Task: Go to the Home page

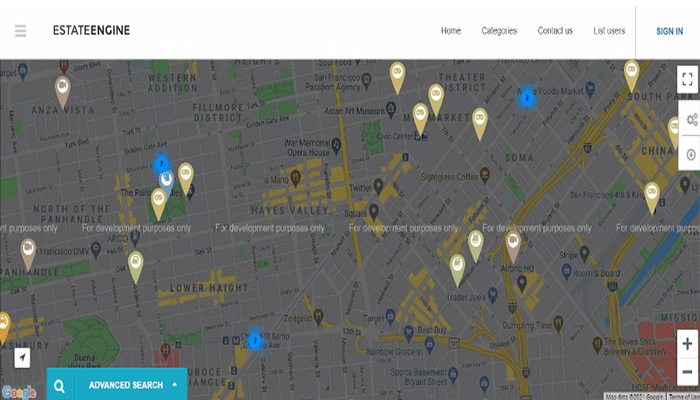Action: pyautogui.click(x=451, y=31)
